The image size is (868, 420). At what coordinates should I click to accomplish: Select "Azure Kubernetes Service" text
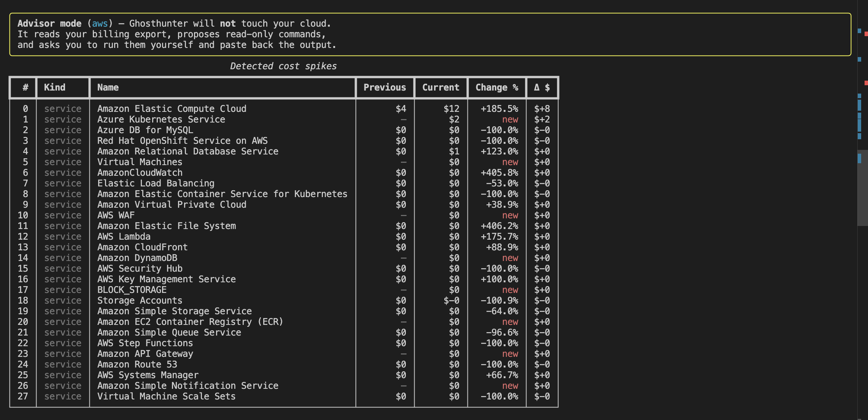click(x=161, y=119)
